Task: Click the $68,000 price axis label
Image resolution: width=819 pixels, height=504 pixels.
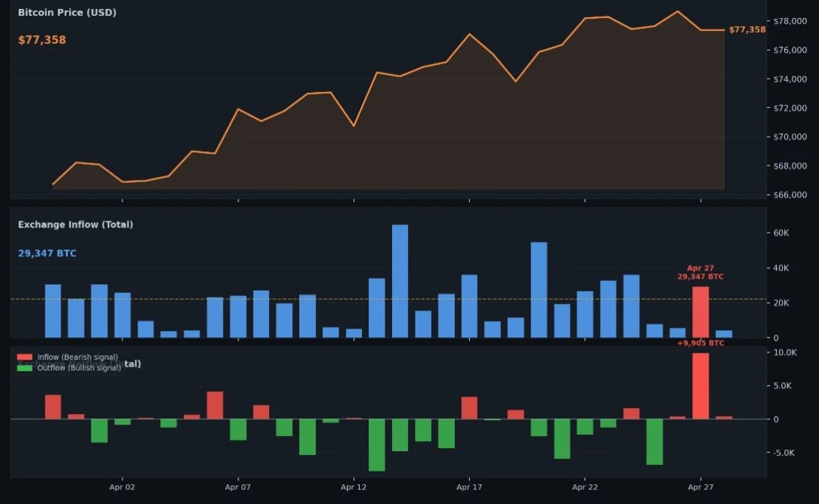Action: pos(790,166)
